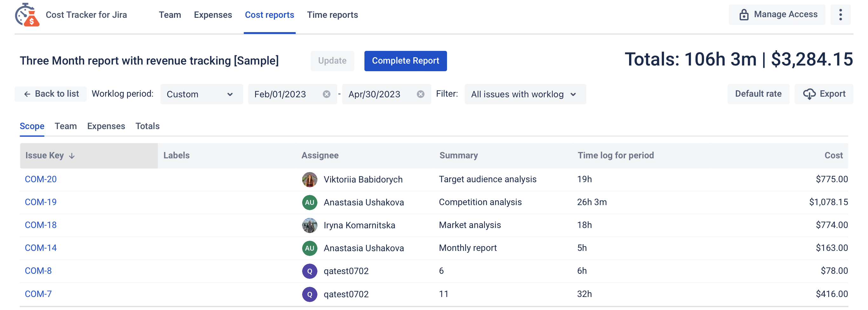Click the Q avatar on COM-7 row

pos(309,294)
